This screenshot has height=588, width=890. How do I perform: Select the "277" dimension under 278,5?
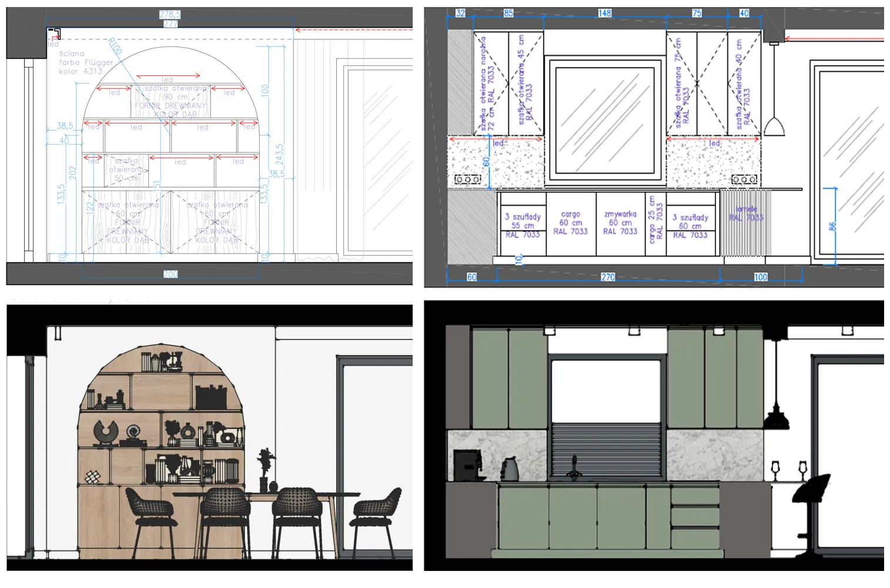coord(170,24)
